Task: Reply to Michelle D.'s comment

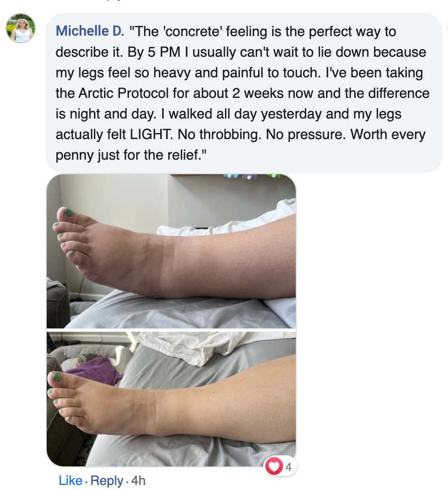Action: point(107,480)
